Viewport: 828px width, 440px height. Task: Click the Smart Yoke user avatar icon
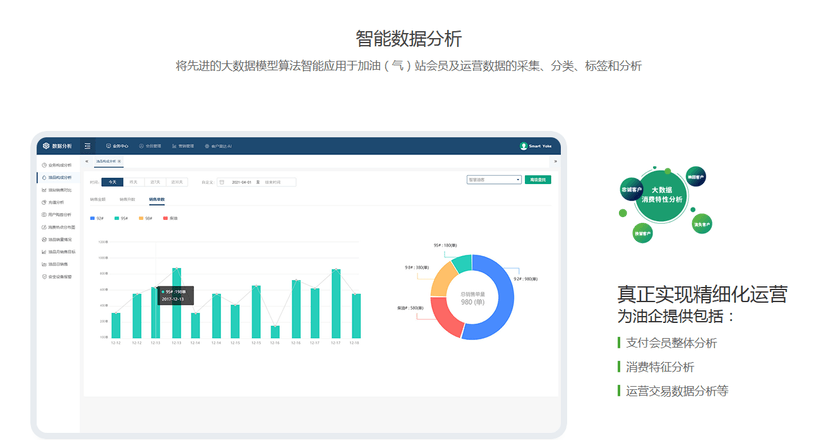(523, 146)
